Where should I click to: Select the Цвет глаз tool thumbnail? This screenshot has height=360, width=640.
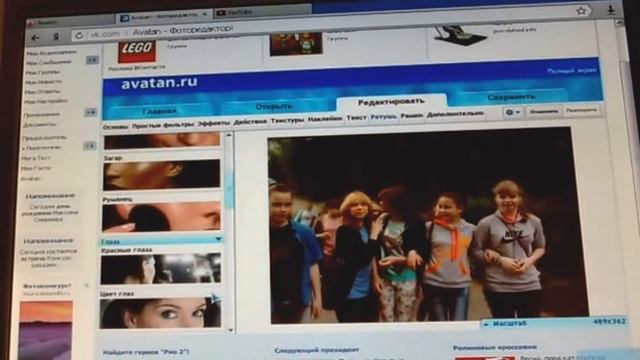pyautogui.click(x=160, y=313)
